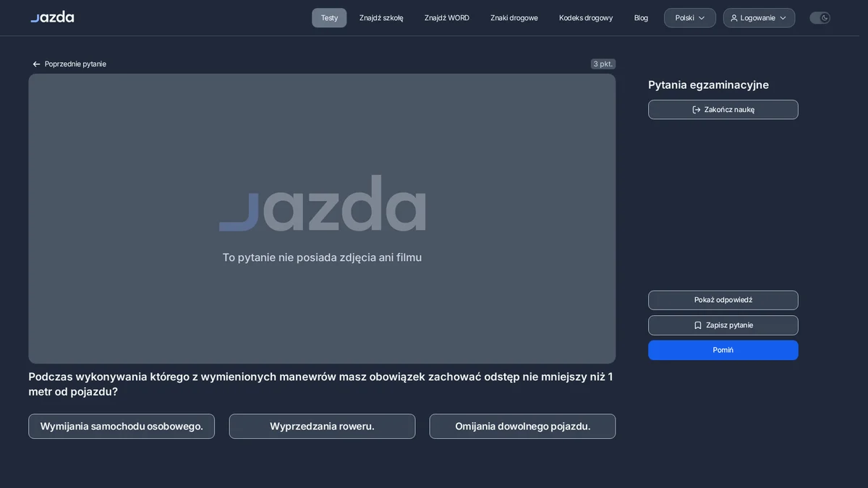Skip question with Pomiń button
Image resolution: width=868 pixels, height=488 pixels.
point(723,350)
